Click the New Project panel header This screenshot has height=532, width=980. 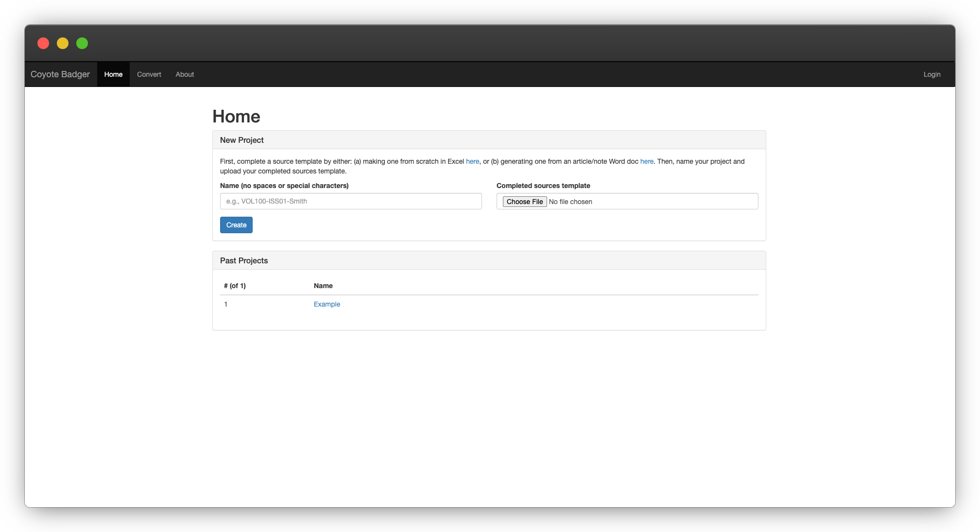coord(241,140)
